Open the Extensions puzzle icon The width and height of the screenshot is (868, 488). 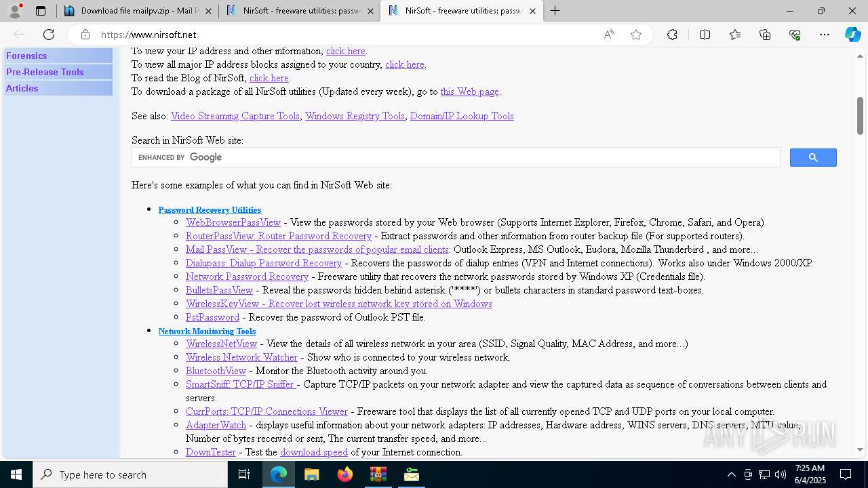(x=672, y=35)
